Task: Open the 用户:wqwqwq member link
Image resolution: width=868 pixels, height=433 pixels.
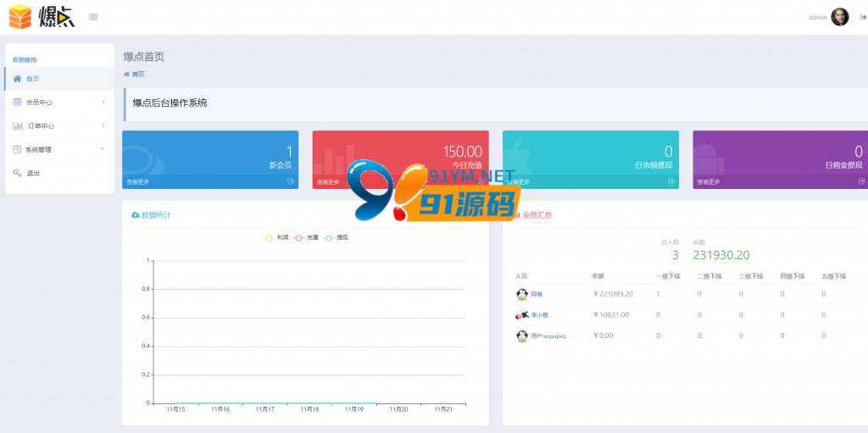Action: tap(548, 336)
